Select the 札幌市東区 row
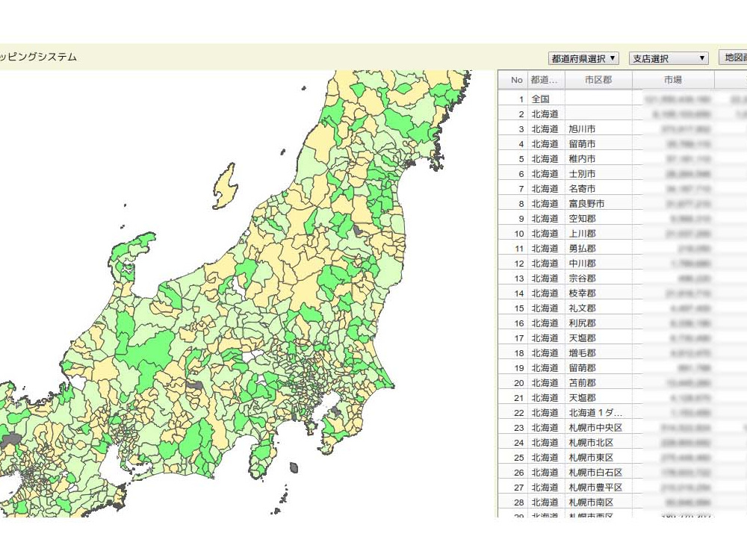747x560 pixels. [622, 458]
